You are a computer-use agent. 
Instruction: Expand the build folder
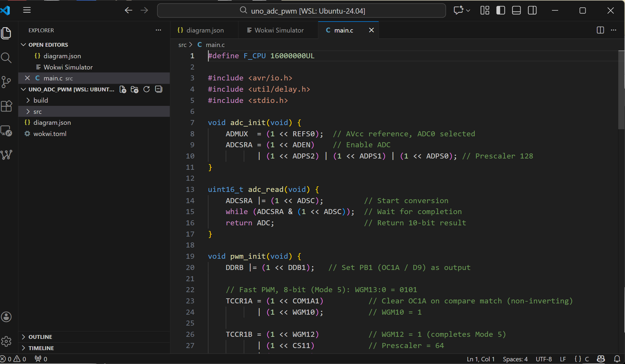click(x=41, y=100)
